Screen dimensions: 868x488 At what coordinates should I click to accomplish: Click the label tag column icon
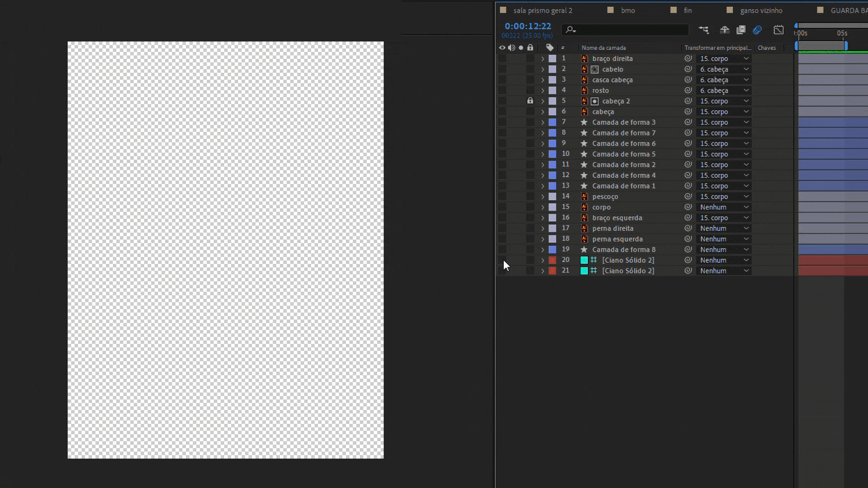pos(550,47)
